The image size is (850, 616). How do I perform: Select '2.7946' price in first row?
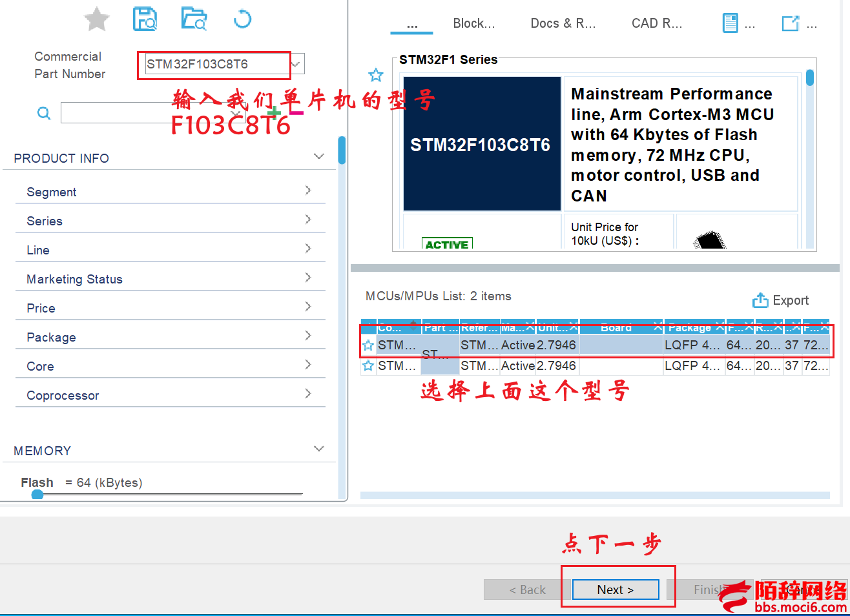click(x=556, y=345)
